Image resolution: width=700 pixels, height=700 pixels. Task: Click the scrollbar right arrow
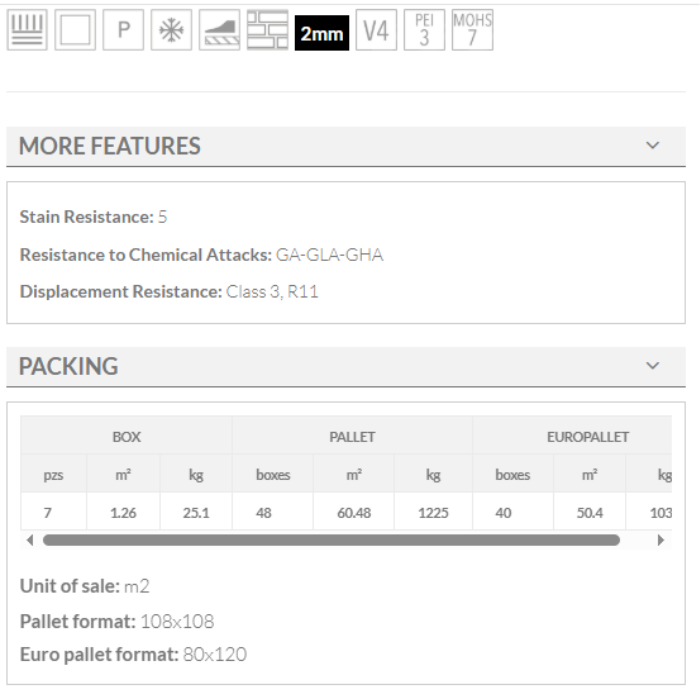(x=660, y=540)
